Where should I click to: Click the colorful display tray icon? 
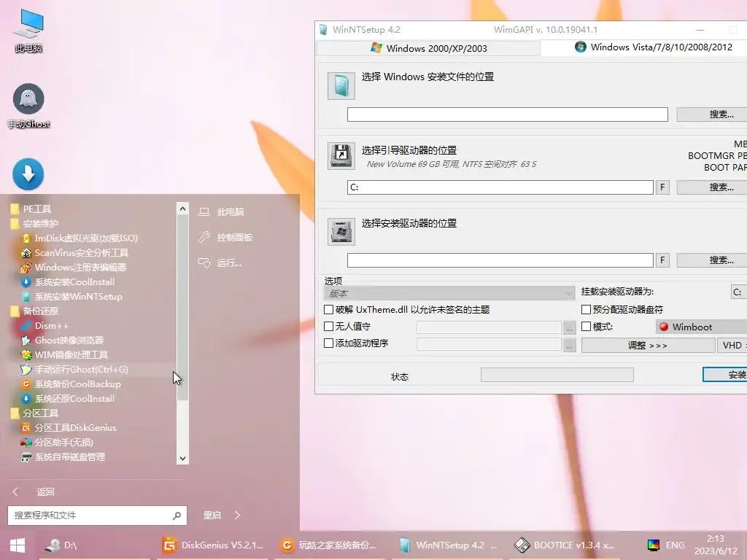coord(653,545)
